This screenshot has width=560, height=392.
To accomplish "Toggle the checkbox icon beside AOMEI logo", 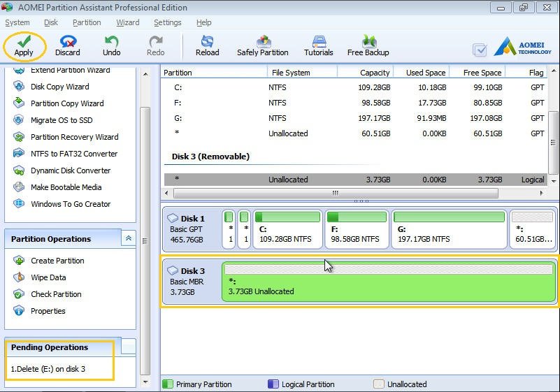I will (480, 50).
